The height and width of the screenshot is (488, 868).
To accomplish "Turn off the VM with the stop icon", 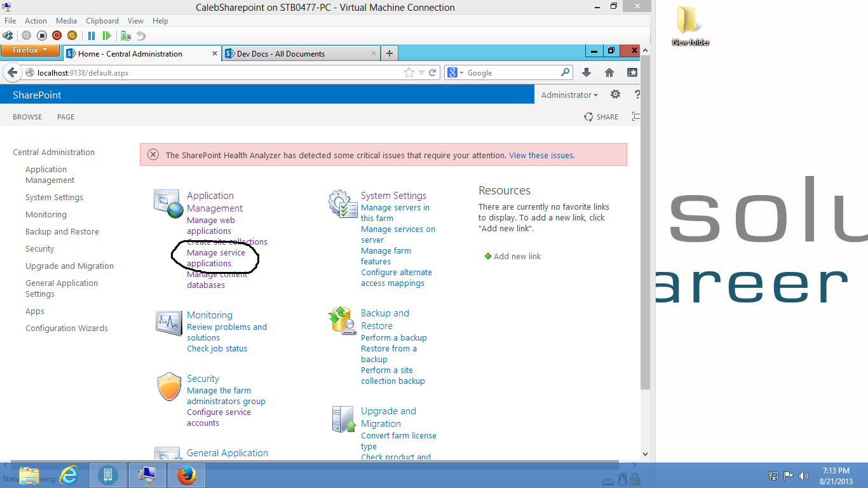I will 42,36.
